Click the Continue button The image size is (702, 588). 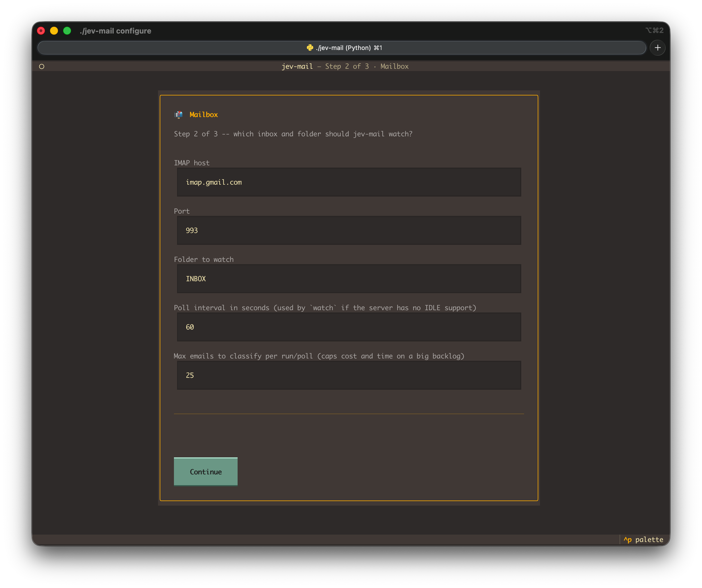pos(205,472)
